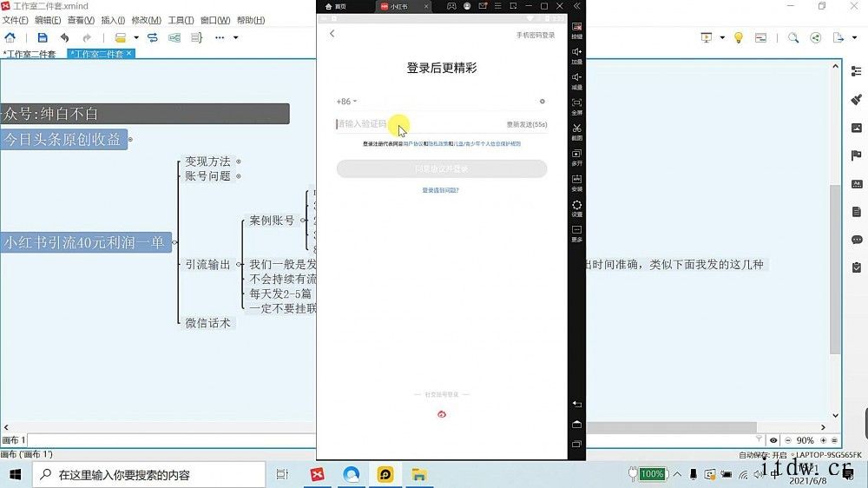Viewport: 868px width, 488px height.
Task: Click the 手机密码登录 link
Action: [536, 35]
